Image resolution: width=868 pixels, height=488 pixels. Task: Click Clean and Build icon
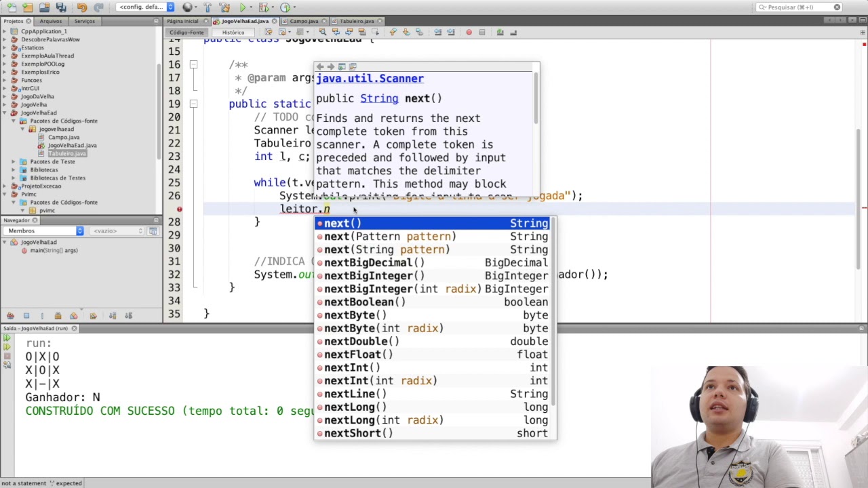tap(224, 7)
